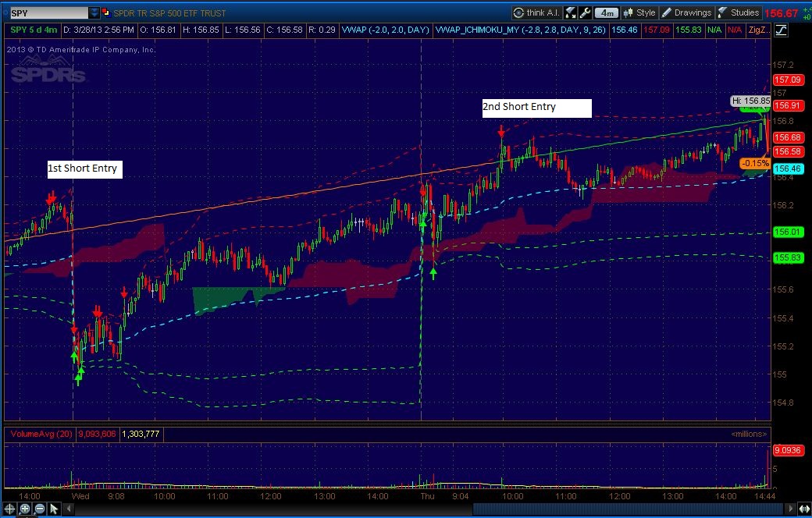Screen dimensions: 812x518
Task: Click the open value O: 156.81
Action: pyautogui.click(x=158, y=30)
